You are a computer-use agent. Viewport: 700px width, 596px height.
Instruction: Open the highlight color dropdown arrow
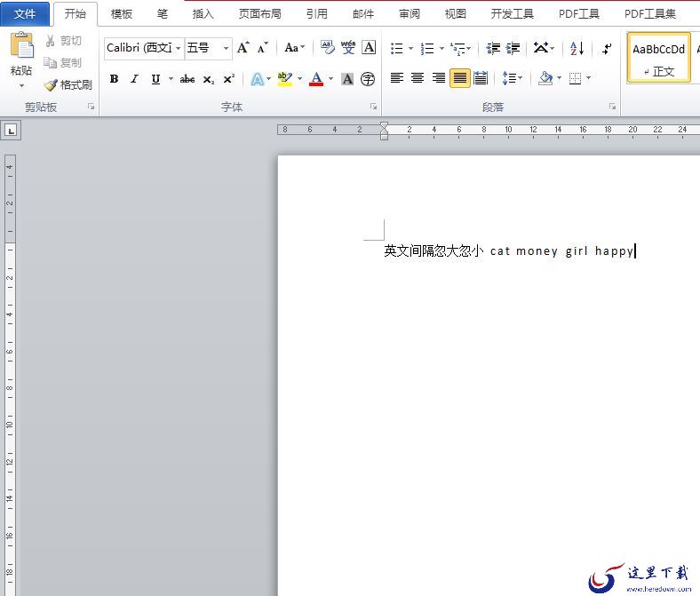[299, 79]
